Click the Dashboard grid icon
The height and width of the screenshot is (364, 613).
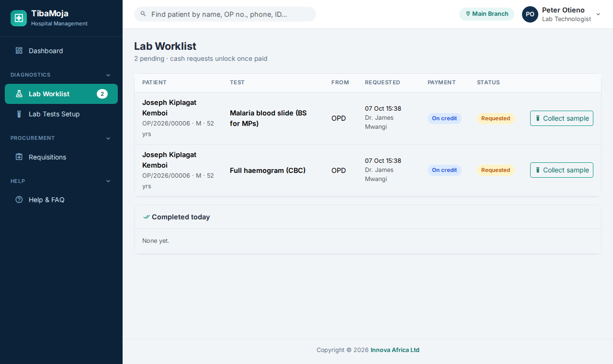(x=19, y=51)
